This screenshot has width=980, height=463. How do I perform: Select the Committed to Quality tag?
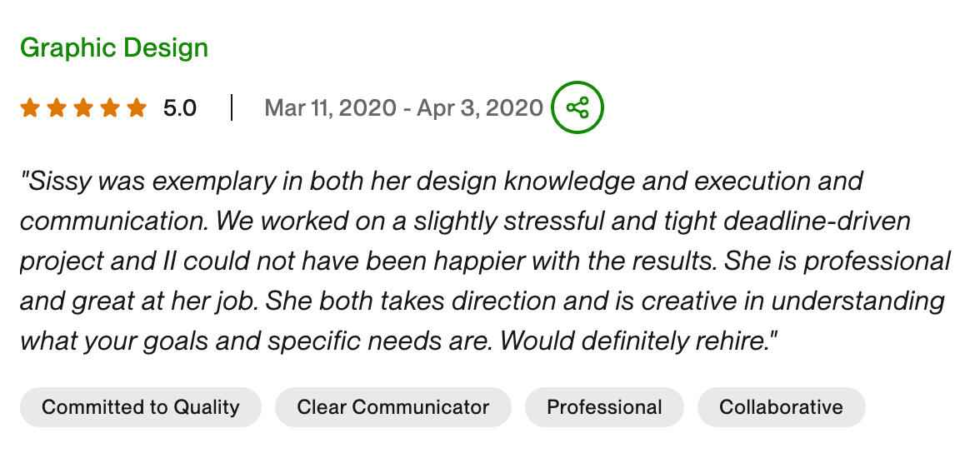tap(141, 407)
